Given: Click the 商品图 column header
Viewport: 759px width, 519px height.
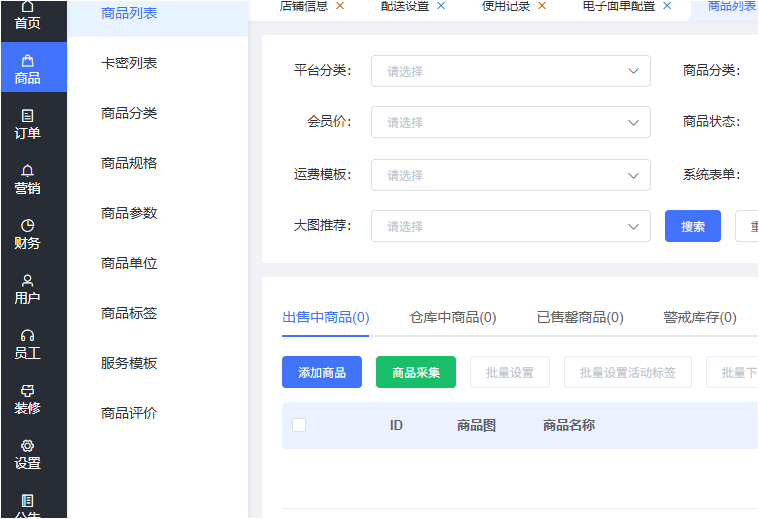Looking at the screenshot, I should pyautogui.click(x=477, y=426).
